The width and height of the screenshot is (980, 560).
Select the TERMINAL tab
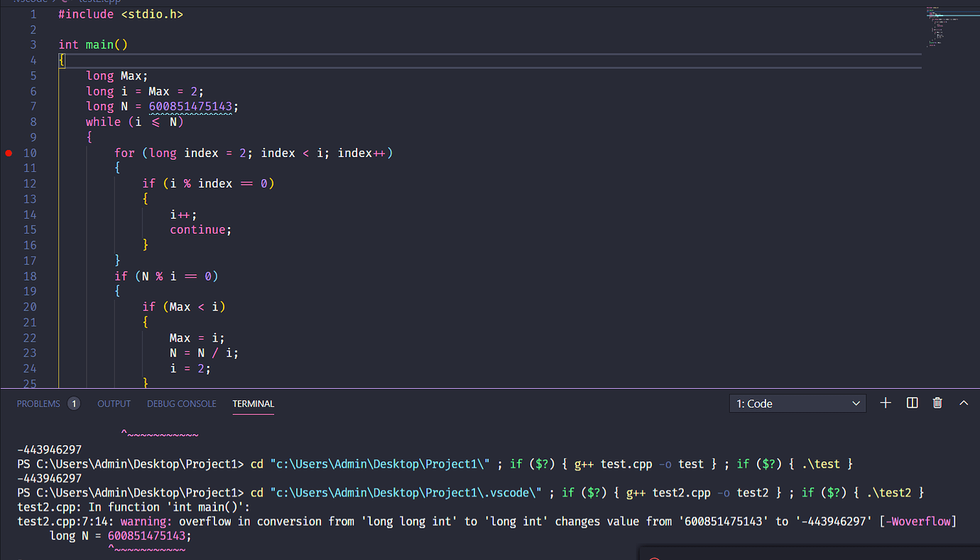tap(253, 404)
